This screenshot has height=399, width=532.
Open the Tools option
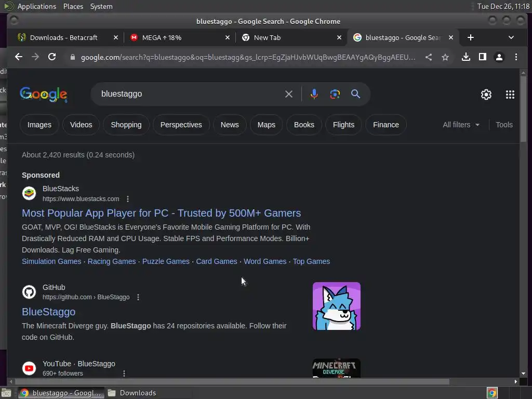(504, 125)
